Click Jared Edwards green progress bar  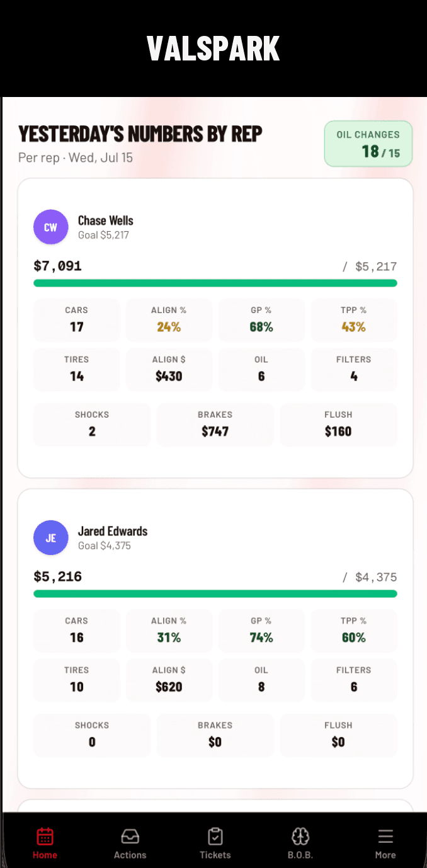click(215, 593)
